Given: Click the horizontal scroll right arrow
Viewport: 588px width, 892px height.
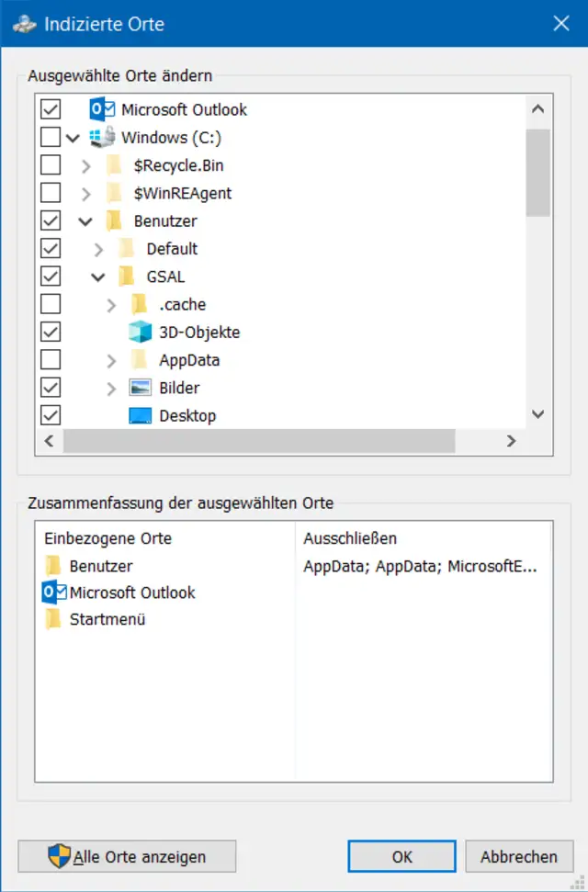Looking at the screenshot, I should pyautogui.click(x=511, y=441).
